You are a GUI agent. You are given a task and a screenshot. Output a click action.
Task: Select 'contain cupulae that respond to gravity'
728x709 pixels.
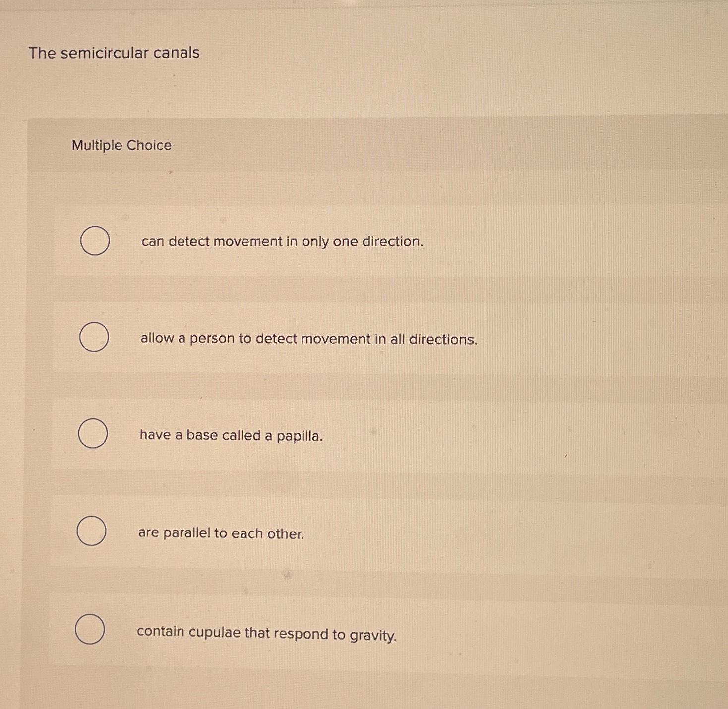tap(89, 630)
